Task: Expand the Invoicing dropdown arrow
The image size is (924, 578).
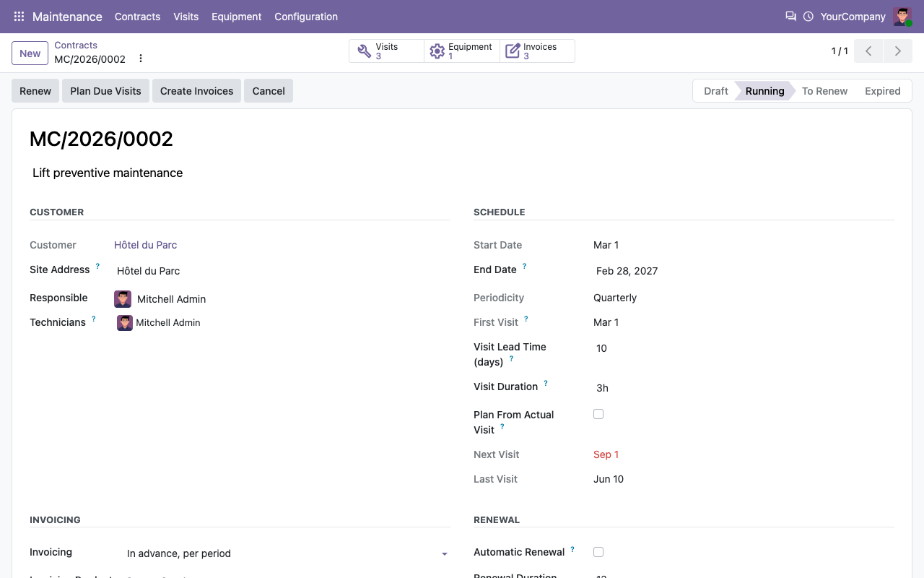Action: [x=445, y=554]
